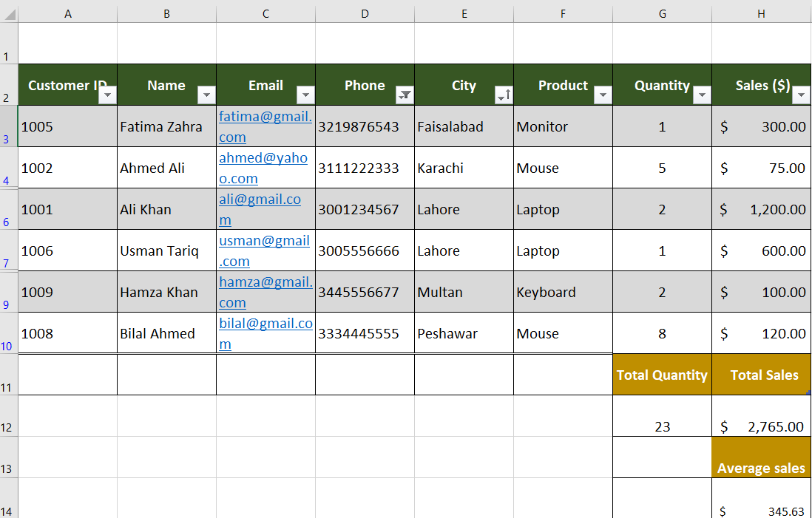Select the Multan city cell
The image size is (812, 518).
coord(464,292)
